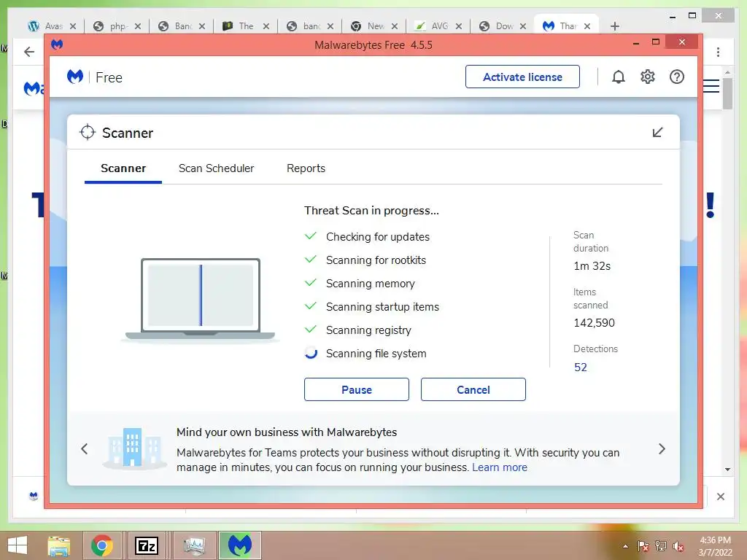Image resolution: width=747 pixels, height=560 pixels.
Task: Open Chrome from the taskbar
Action: point(102,545)
